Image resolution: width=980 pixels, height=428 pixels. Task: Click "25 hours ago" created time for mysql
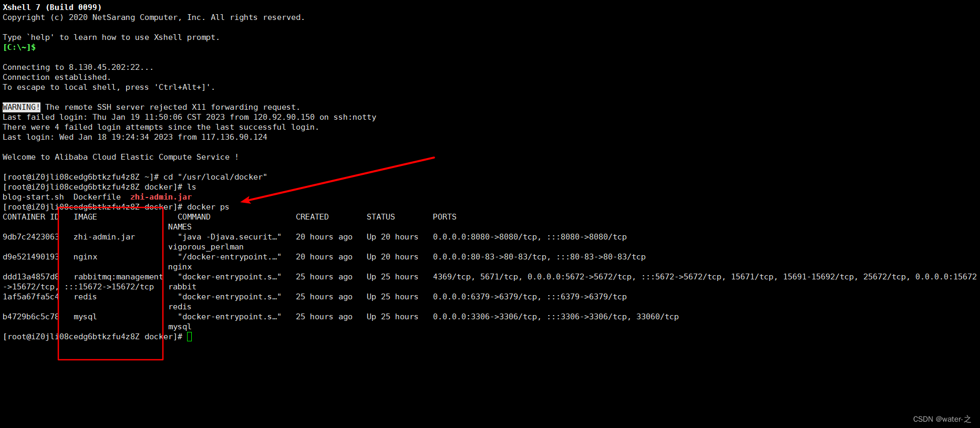click(x=324, y=317)
